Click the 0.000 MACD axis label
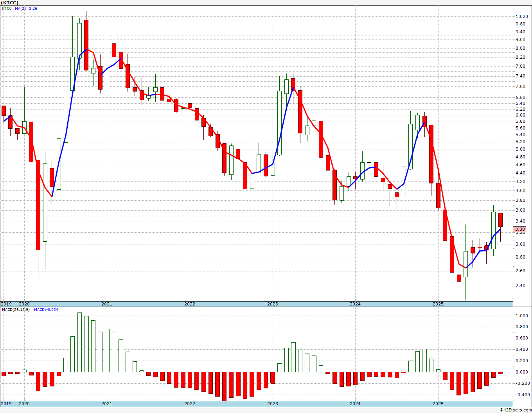The width and height of the screenshot is (532, 413). tap(521, 372)
